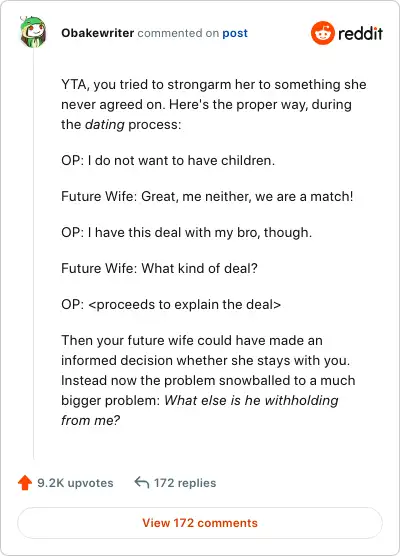Click the paragraph starting "Then your future wife"
400x556 pixels.
click(208, 380)
